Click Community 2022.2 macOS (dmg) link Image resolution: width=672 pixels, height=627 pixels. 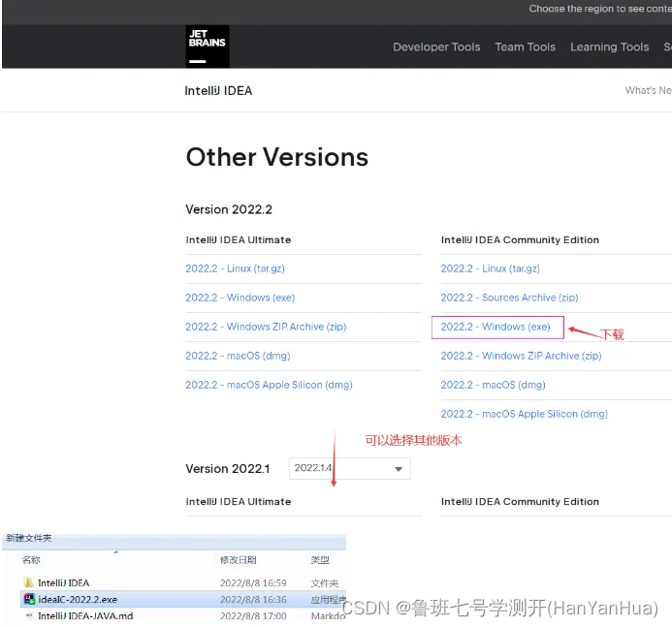[494, 385]
